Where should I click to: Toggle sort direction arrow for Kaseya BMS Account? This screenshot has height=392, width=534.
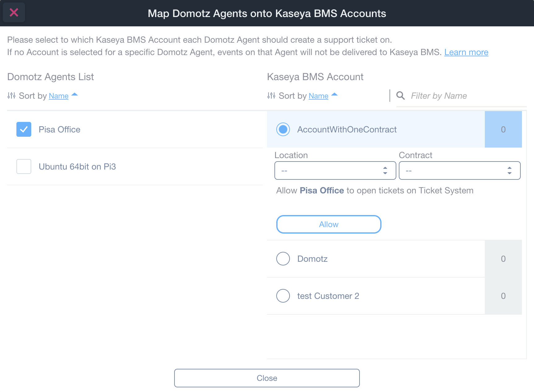334,95
